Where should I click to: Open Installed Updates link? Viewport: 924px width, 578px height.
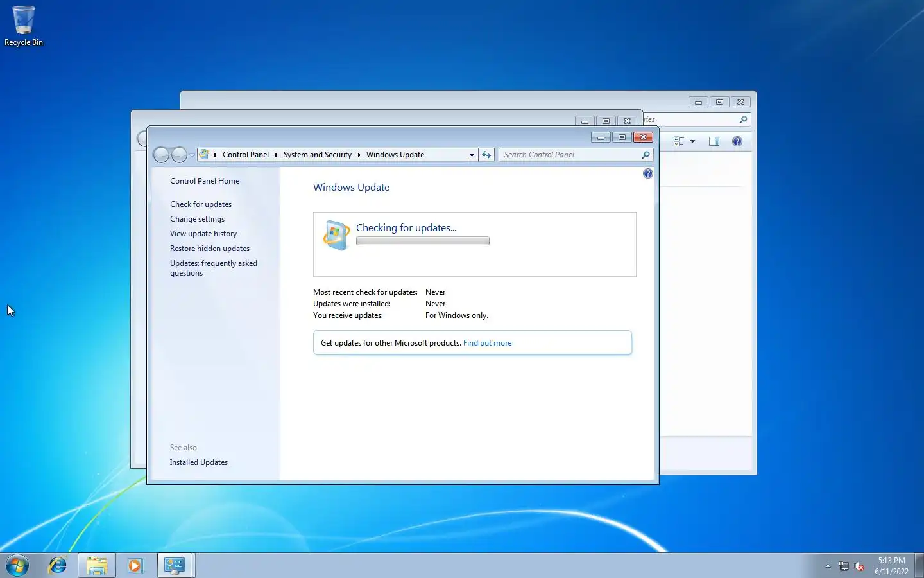(x=199, y=462)
